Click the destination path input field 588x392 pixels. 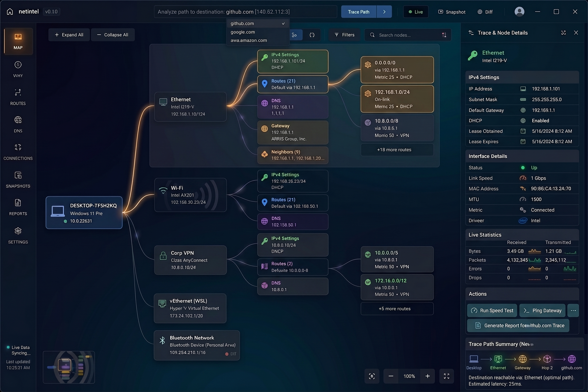[246, 12]
